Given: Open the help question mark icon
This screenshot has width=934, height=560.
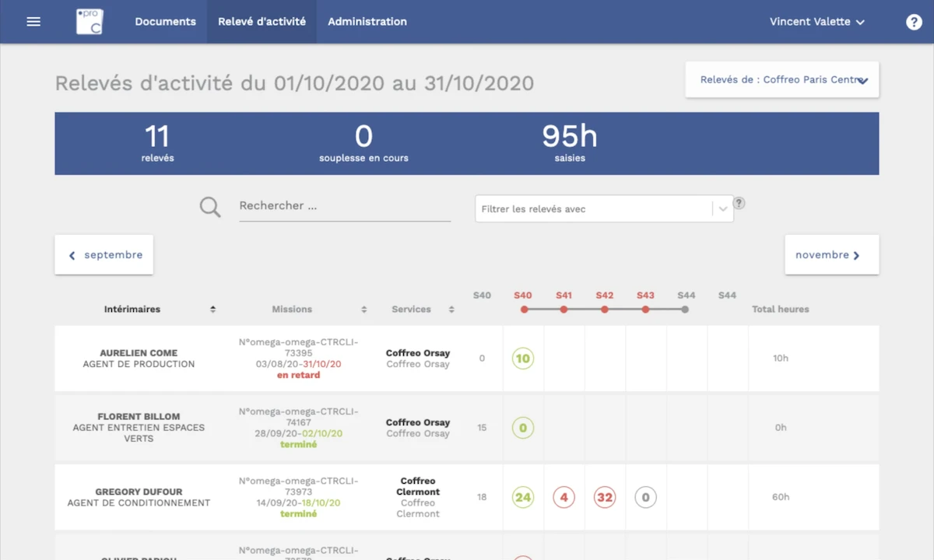Looking at the screenshot, I should click(914, 22).
